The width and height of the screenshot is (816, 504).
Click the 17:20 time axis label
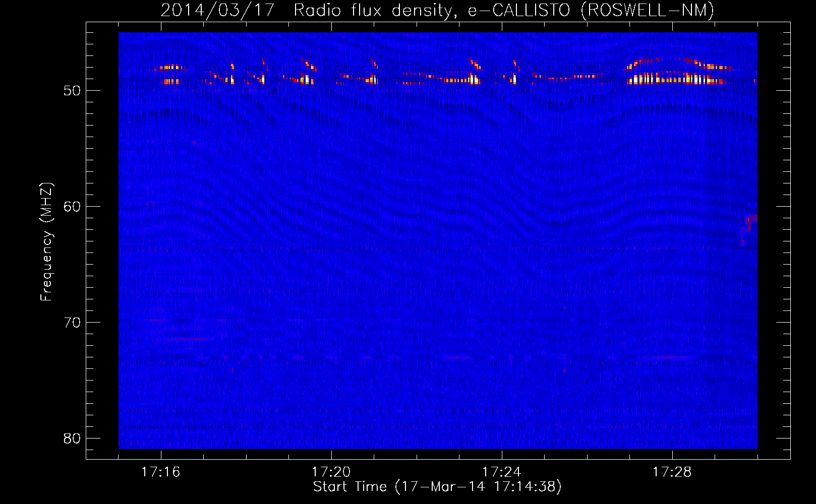point(331,472)
